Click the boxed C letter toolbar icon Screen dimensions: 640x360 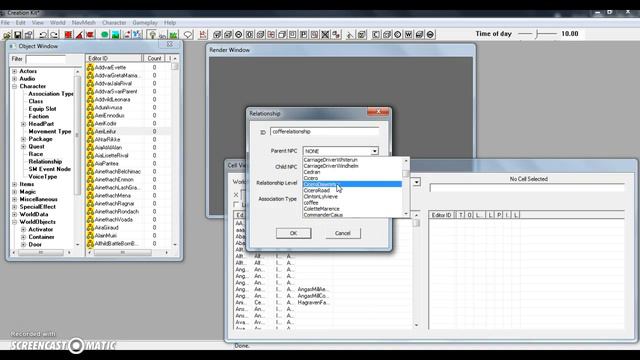click(x=376, y=35)
